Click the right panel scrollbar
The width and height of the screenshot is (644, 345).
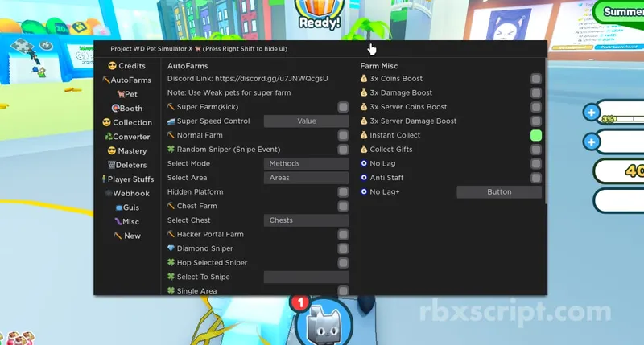(546, 131)
